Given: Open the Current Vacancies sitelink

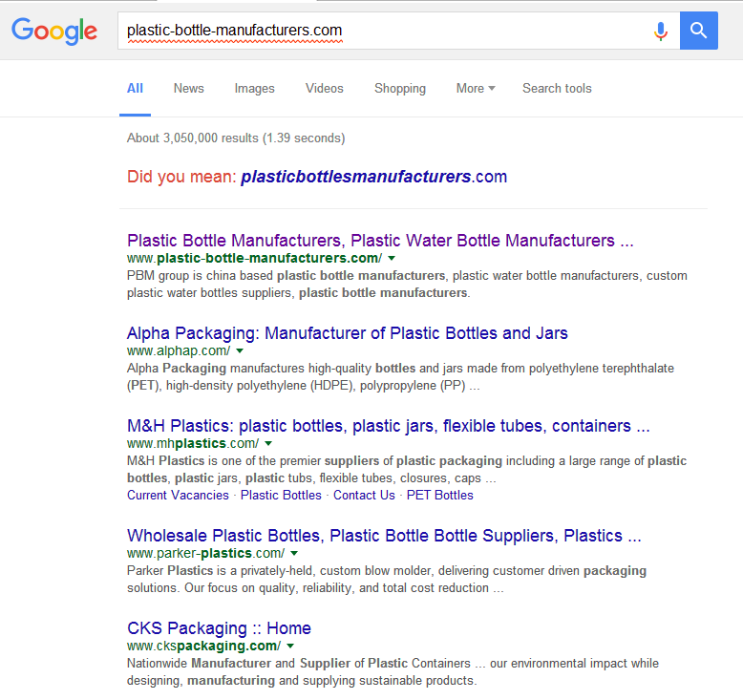Looking at the screenshot, I should (178, 496).
